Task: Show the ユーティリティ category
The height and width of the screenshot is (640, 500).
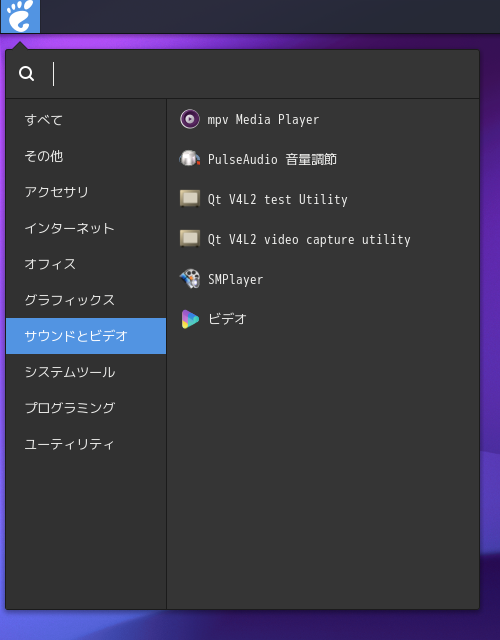Action: [x=86, y=444]
